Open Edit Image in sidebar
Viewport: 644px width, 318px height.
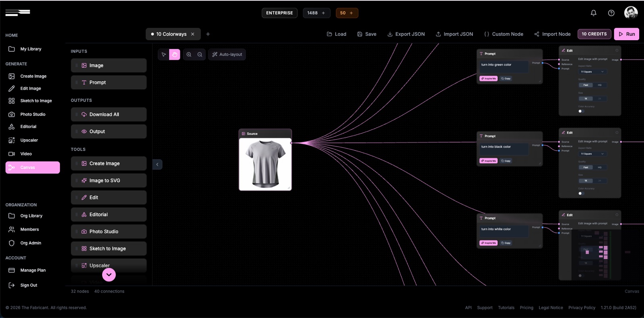click(x=33, y=88)
